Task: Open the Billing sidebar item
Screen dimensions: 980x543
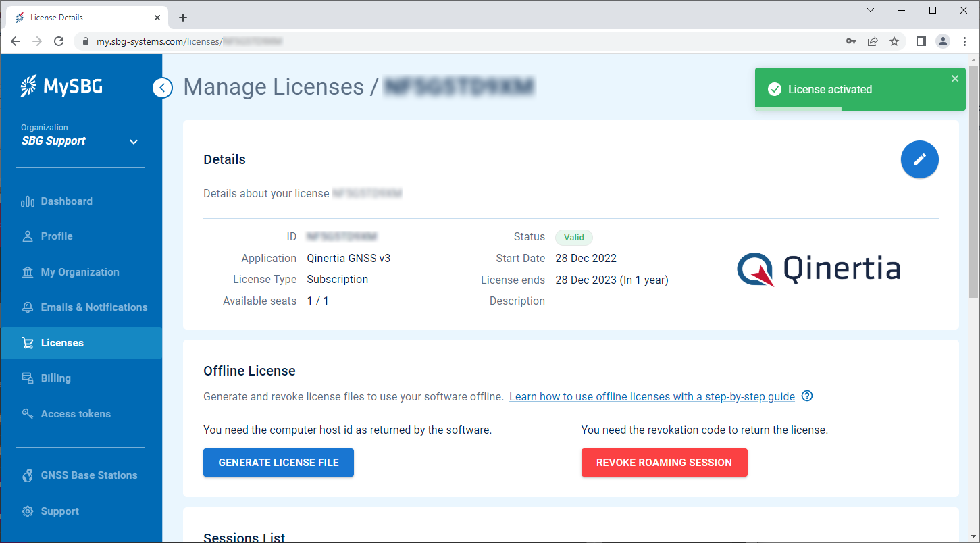Action: [55, 378]
